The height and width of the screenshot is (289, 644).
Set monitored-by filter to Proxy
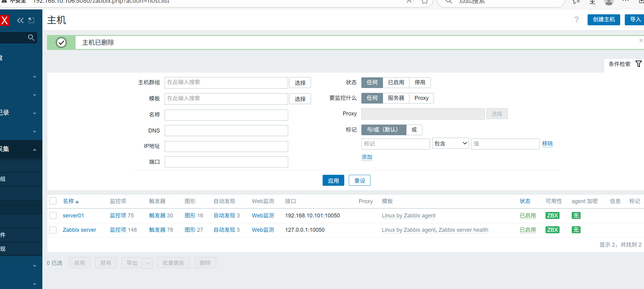coord(421,98)
